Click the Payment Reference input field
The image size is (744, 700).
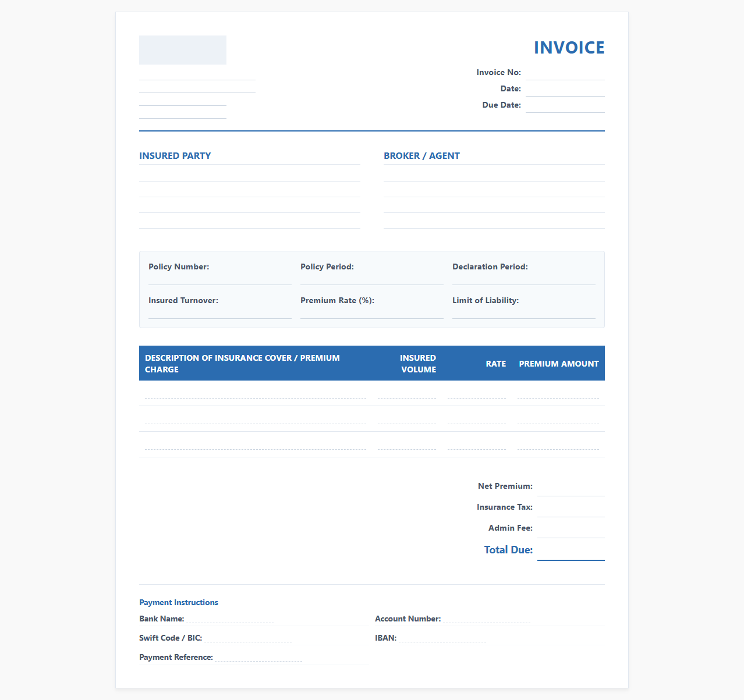tap(258, 658)
